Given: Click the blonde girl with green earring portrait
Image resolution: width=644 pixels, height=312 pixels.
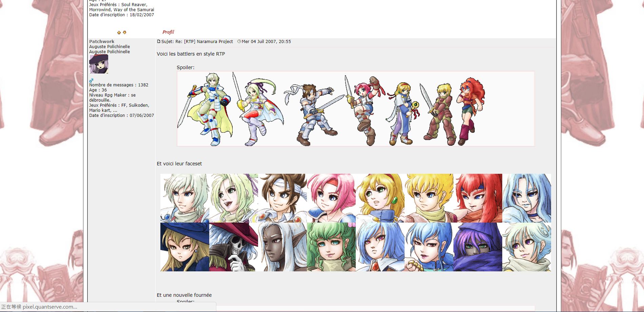Looking at the screenshot, I should pos(380,198).
